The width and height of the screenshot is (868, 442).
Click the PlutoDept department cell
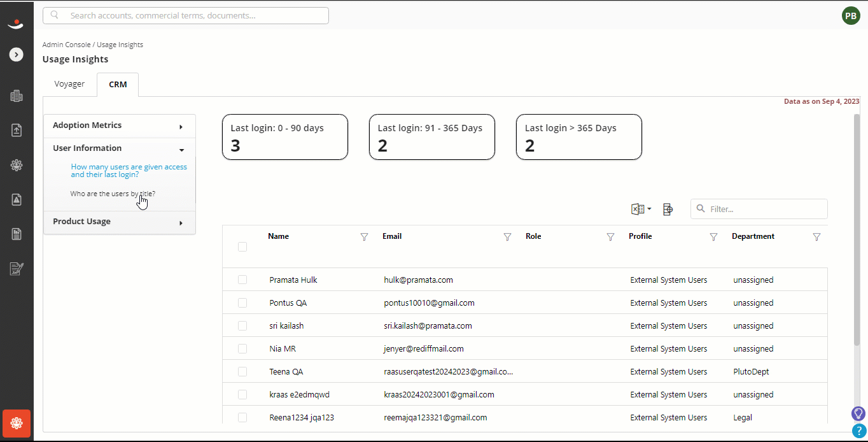click(x=751, y=371)
